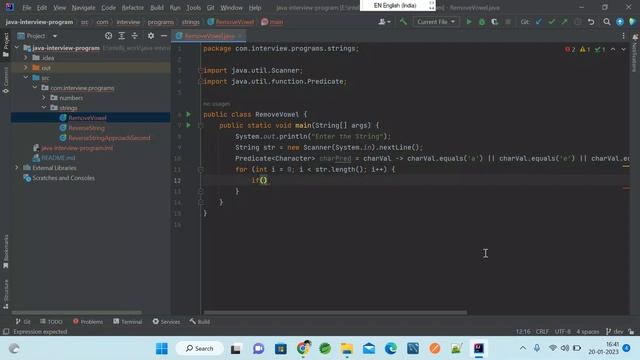Open editor tab options three-dots icon
The width and height of the screenshot is (640, 360).
click(623, 36)
